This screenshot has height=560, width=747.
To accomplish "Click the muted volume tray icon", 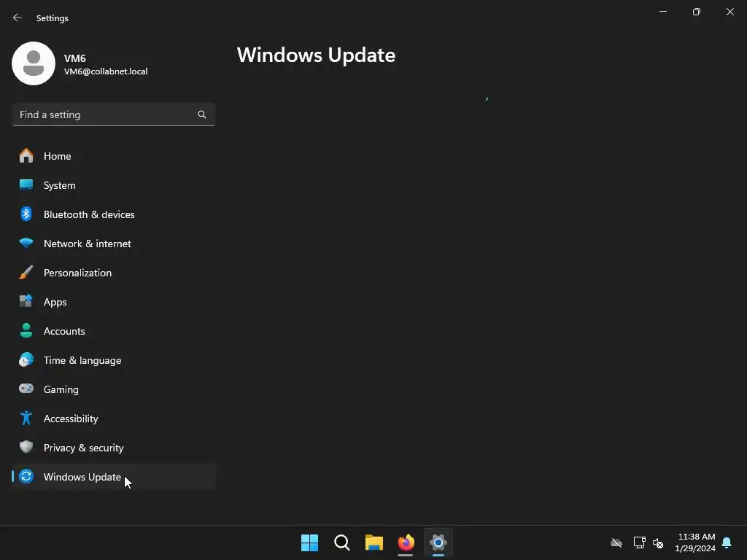I will click(x=658, y=542).
